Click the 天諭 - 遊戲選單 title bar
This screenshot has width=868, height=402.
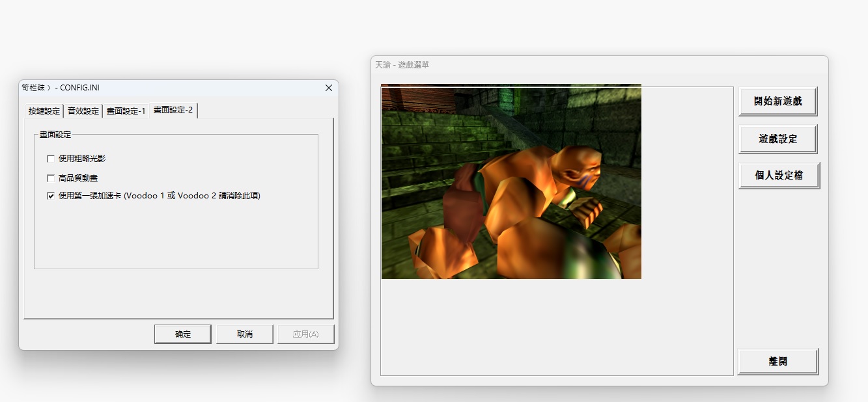(599, 65)
